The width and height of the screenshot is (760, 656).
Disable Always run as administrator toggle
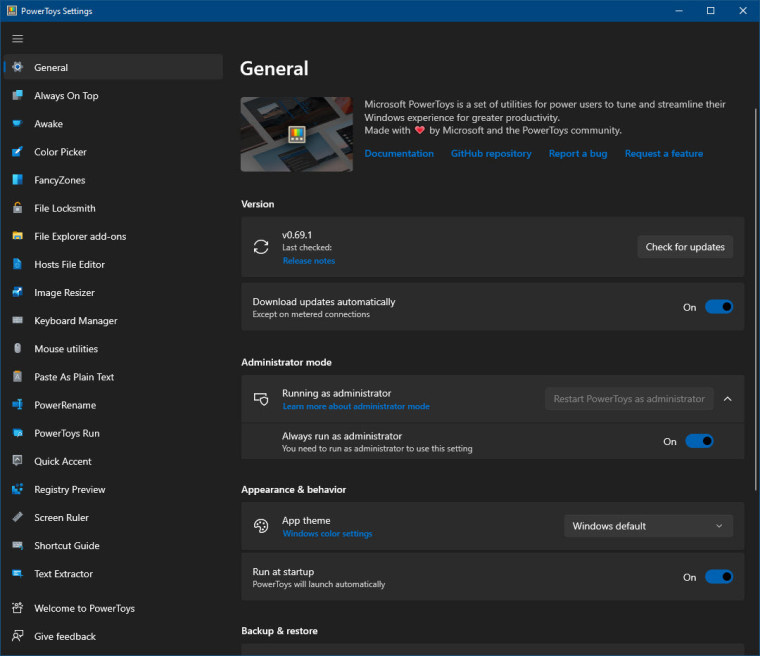[x=699, y=441]
